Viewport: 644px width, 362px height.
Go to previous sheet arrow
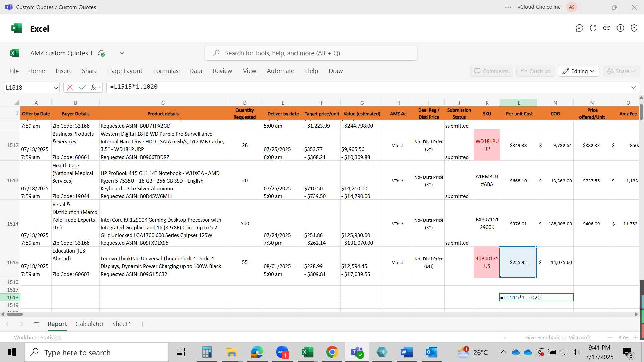[x=7, y=324]
